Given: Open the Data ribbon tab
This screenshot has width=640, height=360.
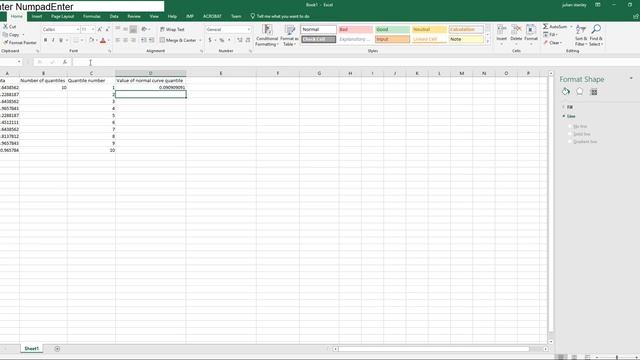Looking at the screenshot, I should click(x=114, y=16).
